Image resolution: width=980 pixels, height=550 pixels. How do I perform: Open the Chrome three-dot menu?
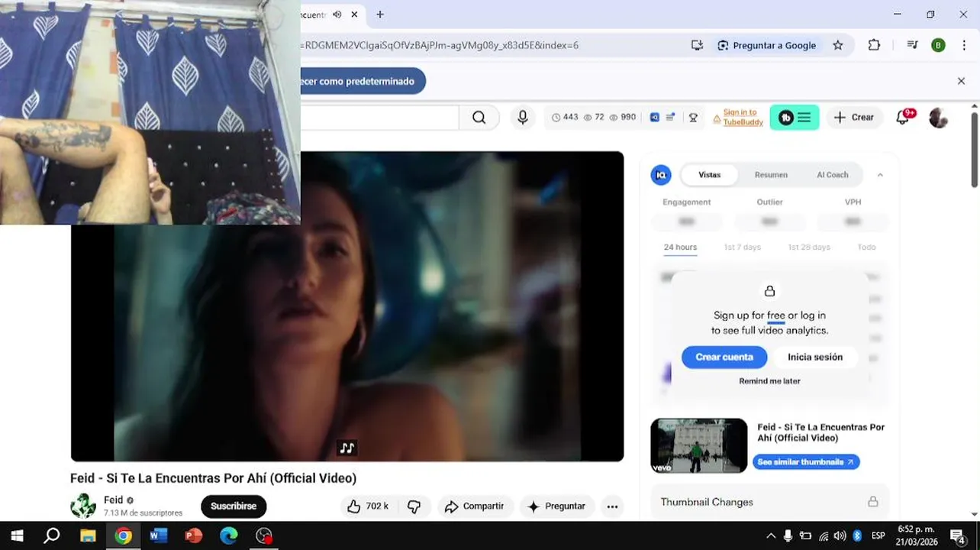pyautogui.click(x=964, y=45)
